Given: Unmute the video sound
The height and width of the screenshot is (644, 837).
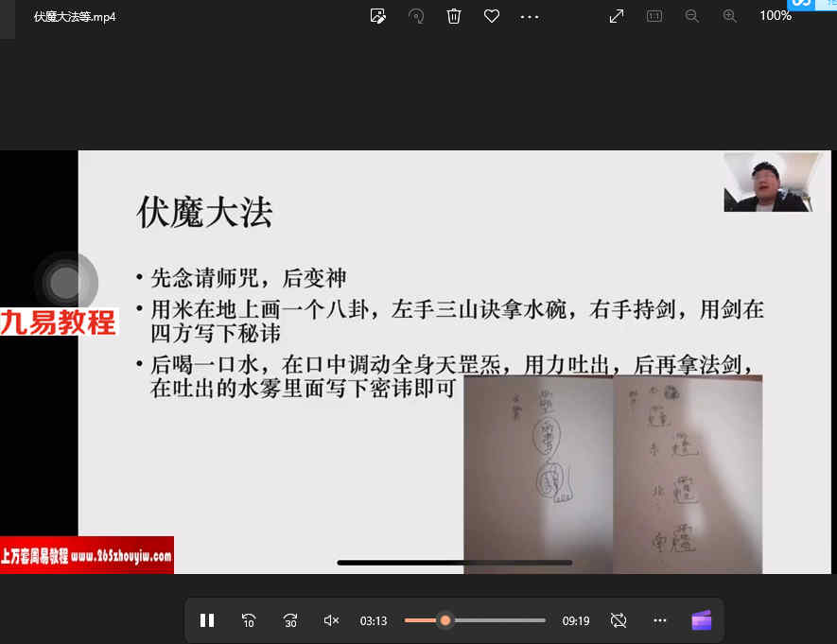Looking at the screenshot, I should (331, 620).
